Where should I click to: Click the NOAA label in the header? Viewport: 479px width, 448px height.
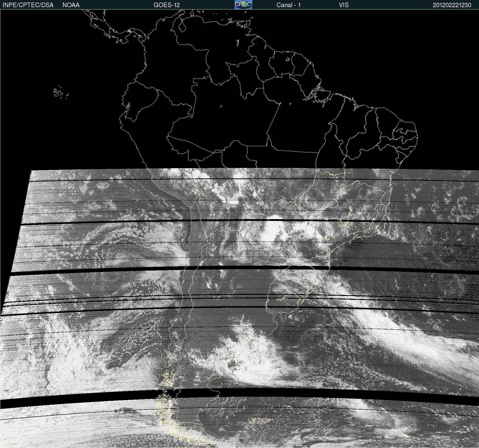71,5
